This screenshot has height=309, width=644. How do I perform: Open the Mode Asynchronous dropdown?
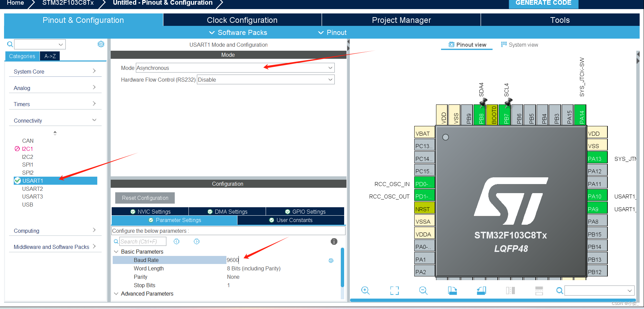coord(235,68)
